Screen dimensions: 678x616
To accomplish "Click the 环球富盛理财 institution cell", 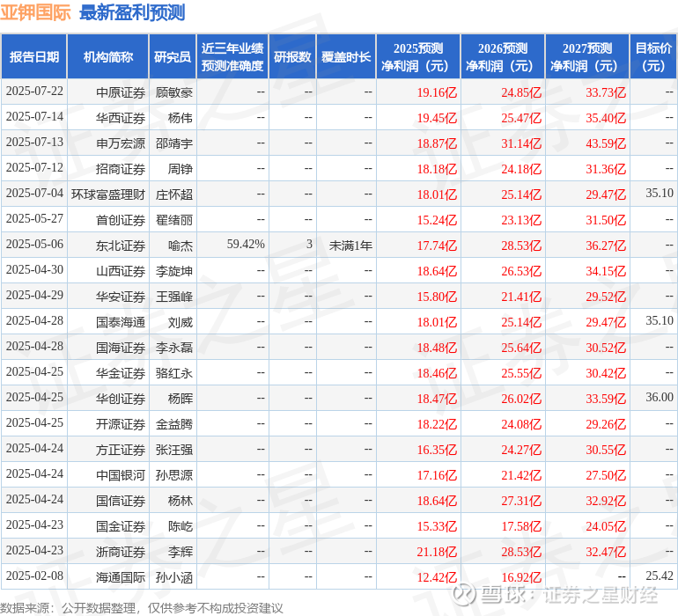I will (x=108, y=194).
